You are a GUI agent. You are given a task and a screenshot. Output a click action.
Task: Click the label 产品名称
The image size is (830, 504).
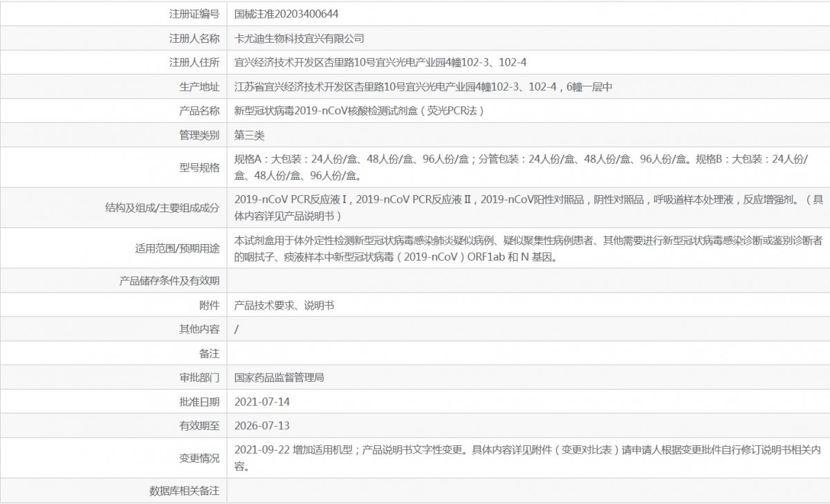[199, 111]
